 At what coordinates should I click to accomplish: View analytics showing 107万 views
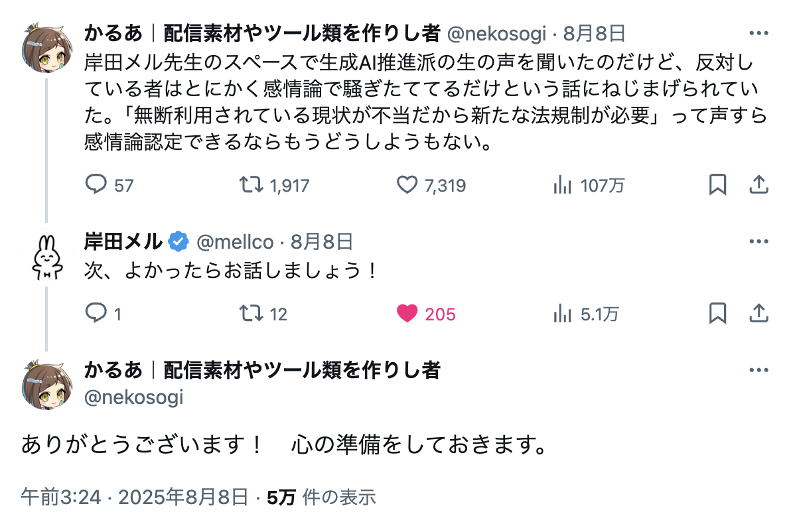(x=562, y=185)
